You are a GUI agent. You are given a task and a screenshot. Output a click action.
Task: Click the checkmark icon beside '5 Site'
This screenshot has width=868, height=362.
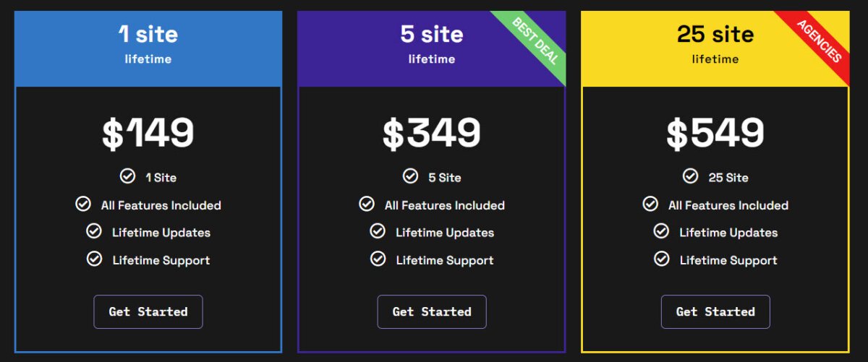[410, 176]
